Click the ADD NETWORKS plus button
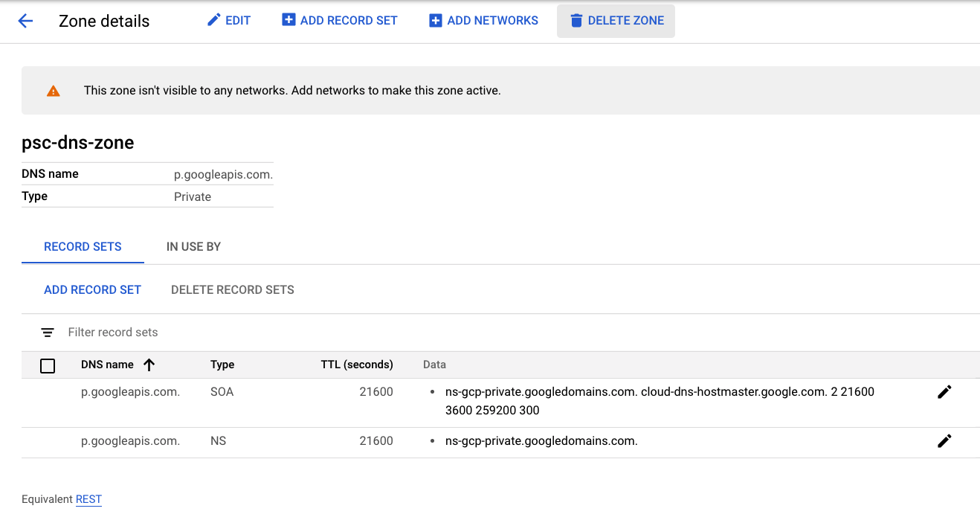This screenshot has height=523, width=980. pos(483,21)
